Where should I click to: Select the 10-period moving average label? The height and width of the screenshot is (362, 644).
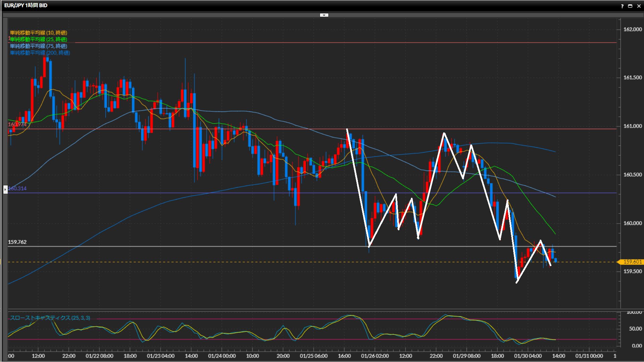pyautogui.click(x=39, y=33)
